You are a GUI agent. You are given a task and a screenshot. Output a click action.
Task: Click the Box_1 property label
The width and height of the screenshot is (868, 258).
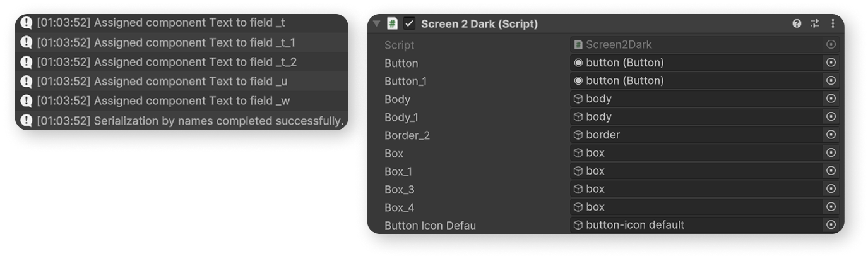400,171
